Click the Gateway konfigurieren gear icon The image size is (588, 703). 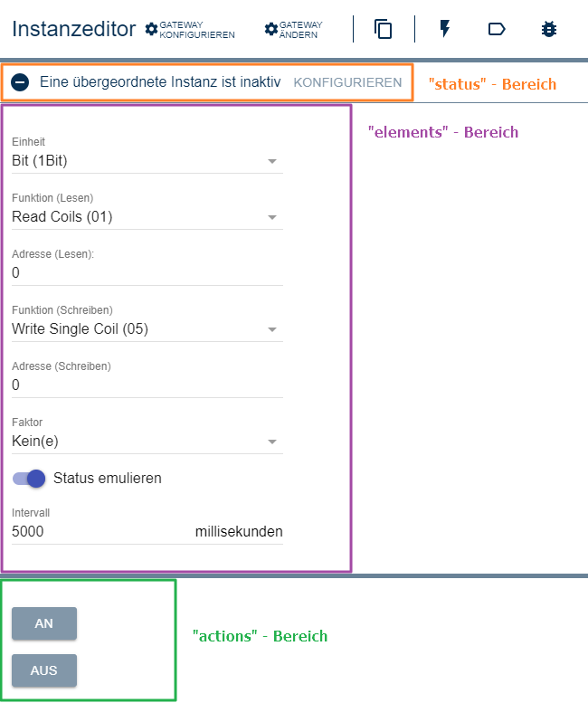pos(151,30)
